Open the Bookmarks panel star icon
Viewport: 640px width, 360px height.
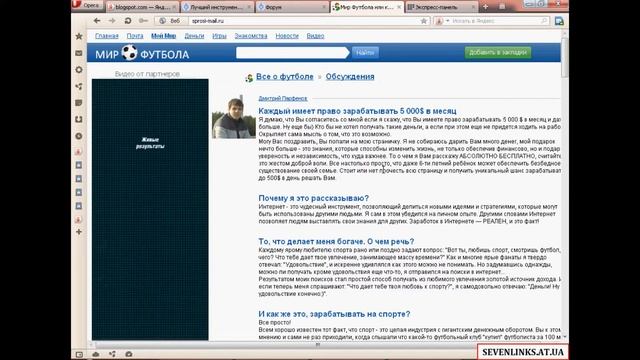pos(79,36)
